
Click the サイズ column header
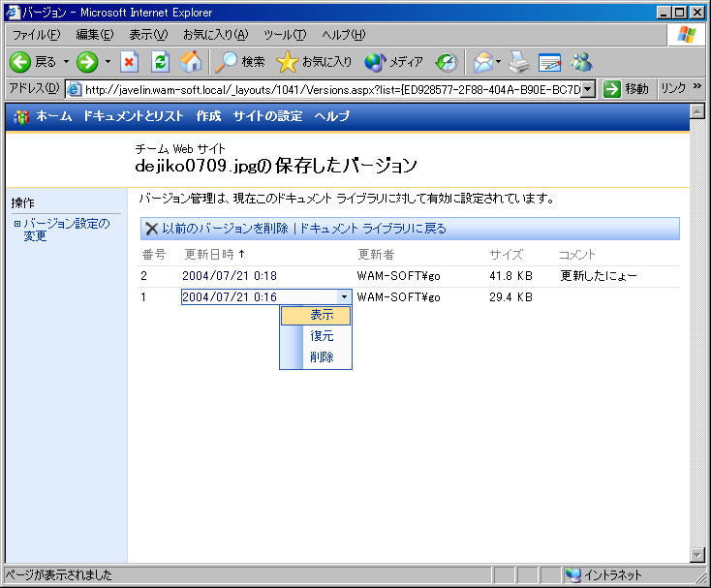506,255
